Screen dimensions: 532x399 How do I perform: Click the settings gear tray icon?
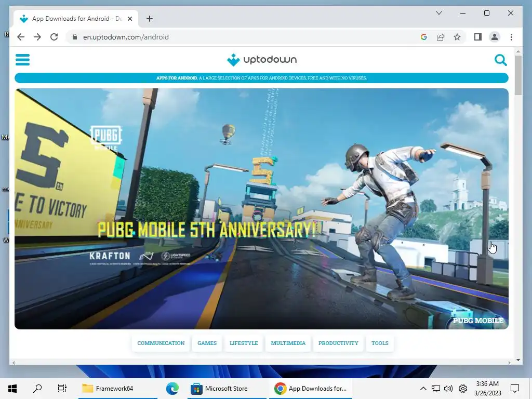(x=463, y=389)
